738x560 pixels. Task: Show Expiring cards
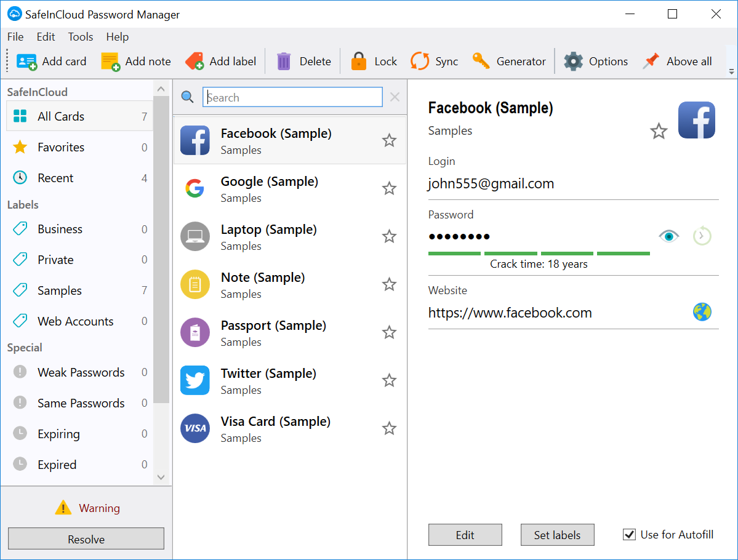pos(79,433)
